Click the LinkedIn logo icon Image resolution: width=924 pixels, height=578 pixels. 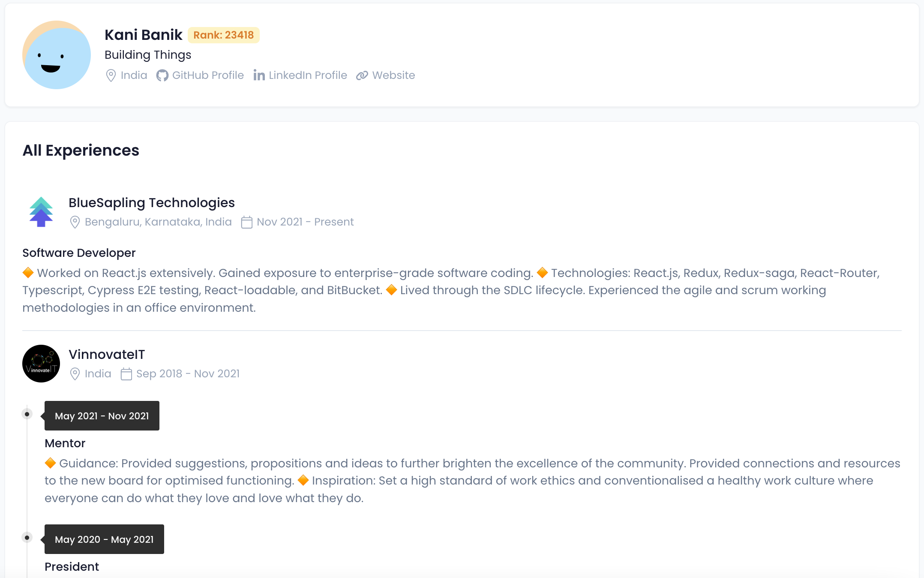click(259, 75)
